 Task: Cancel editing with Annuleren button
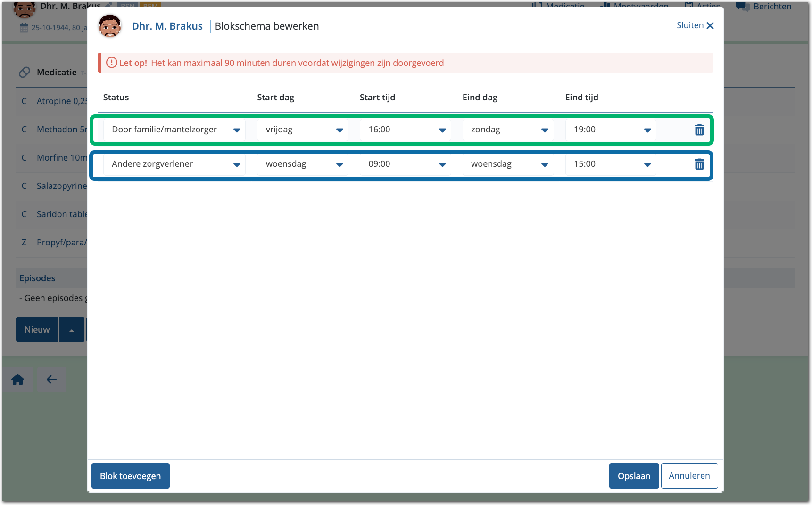[x=689, y=476]
